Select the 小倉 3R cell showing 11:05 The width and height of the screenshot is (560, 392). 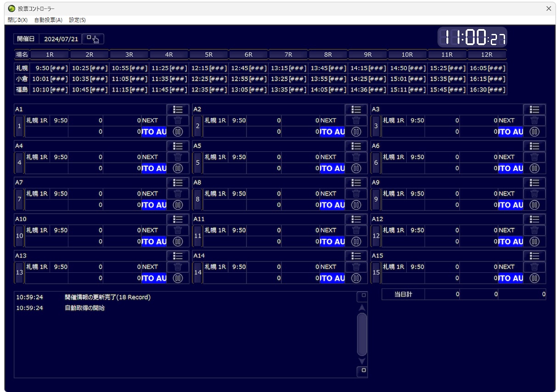[129, 79]
